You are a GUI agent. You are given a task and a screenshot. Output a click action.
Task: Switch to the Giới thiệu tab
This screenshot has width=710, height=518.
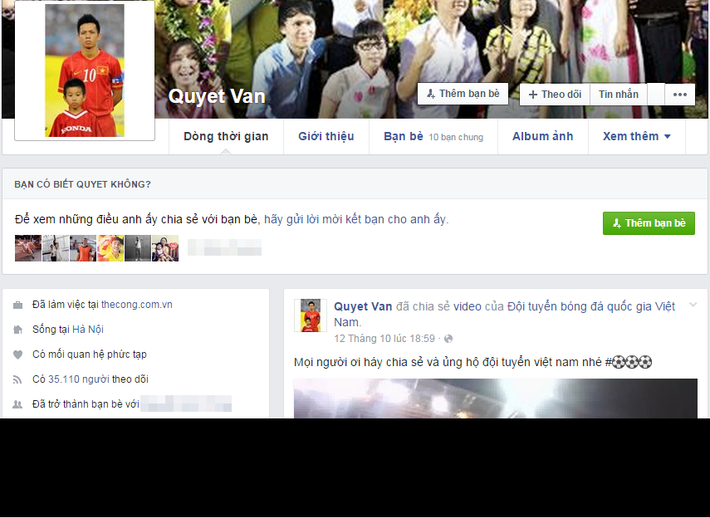click(x=326, y=137)
